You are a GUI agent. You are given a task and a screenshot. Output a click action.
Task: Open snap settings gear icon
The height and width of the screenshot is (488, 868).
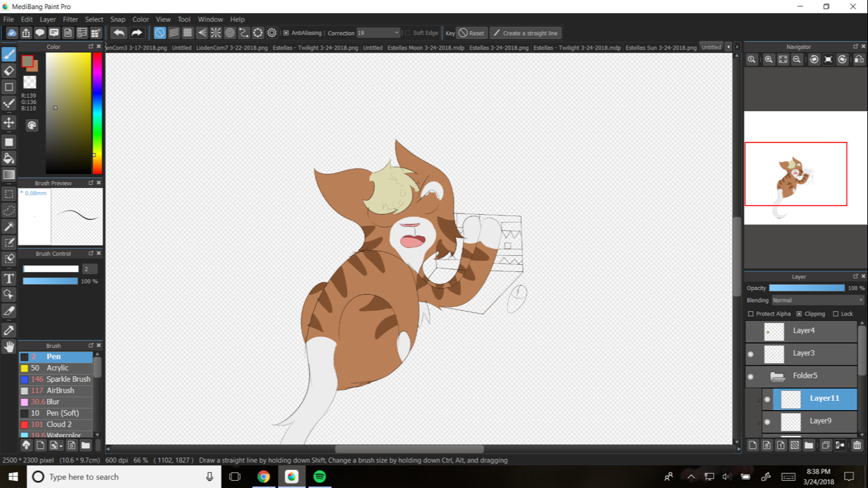click(x=272, y=33)
